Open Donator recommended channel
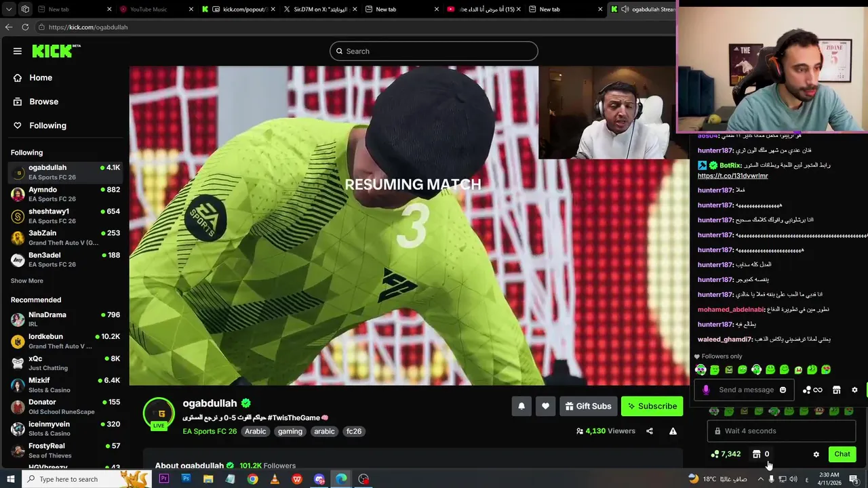The image size is (868, 488). (65, 407)
